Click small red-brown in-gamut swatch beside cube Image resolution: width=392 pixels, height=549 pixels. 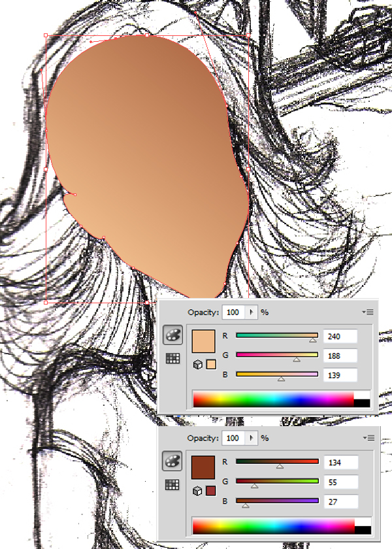point(210,491)
